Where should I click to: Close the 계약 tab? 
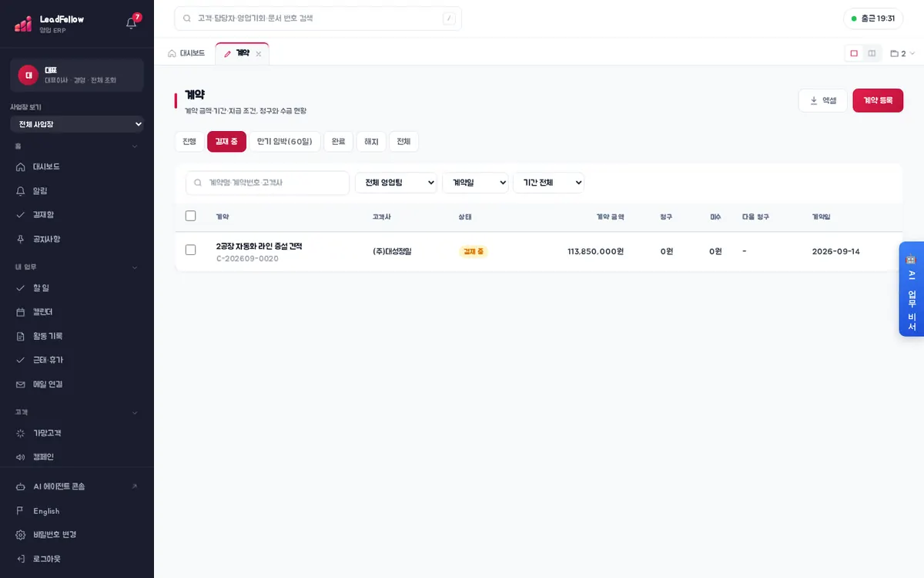[x=259, y=54]
